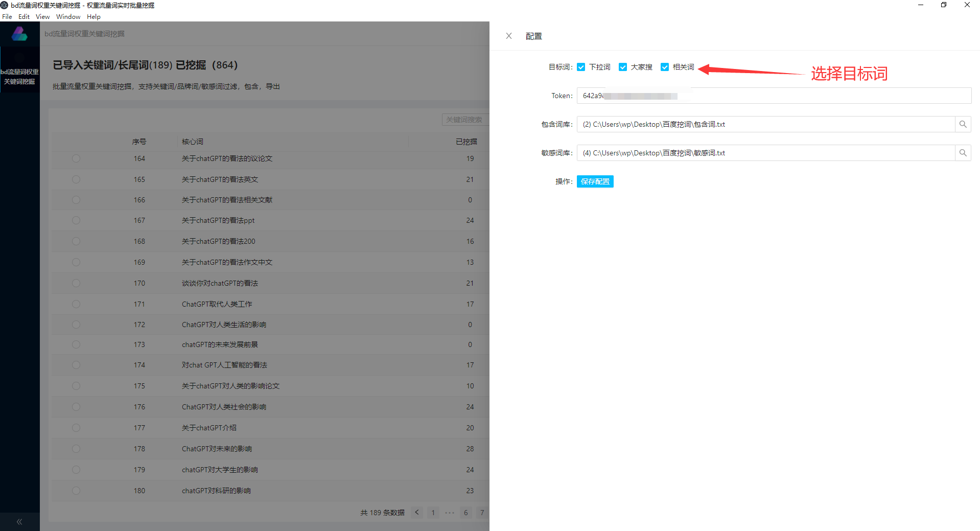The image size is (980, 531).
Task: Go to page 1 of results
Action: click(433, 512)
